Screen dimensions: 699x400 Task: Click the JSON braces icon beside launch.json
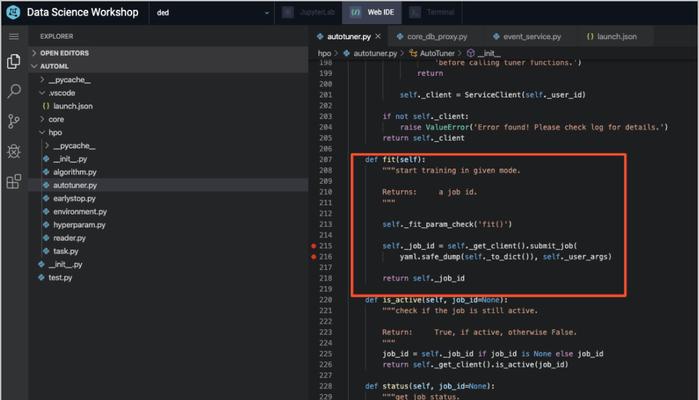pos(46,106)
